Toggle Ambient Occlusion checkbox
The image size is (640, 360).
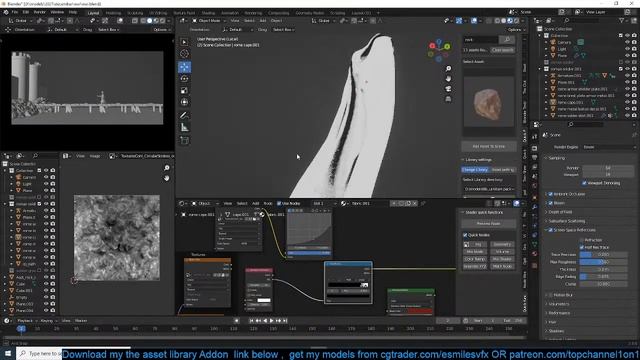point(551,194)
